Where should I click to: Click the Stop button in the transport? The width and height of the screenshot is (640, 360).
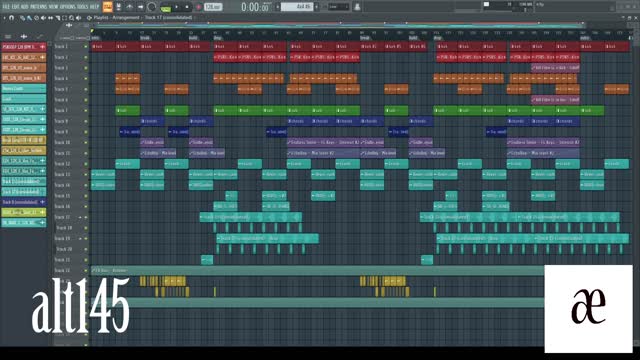coord(187,7)
